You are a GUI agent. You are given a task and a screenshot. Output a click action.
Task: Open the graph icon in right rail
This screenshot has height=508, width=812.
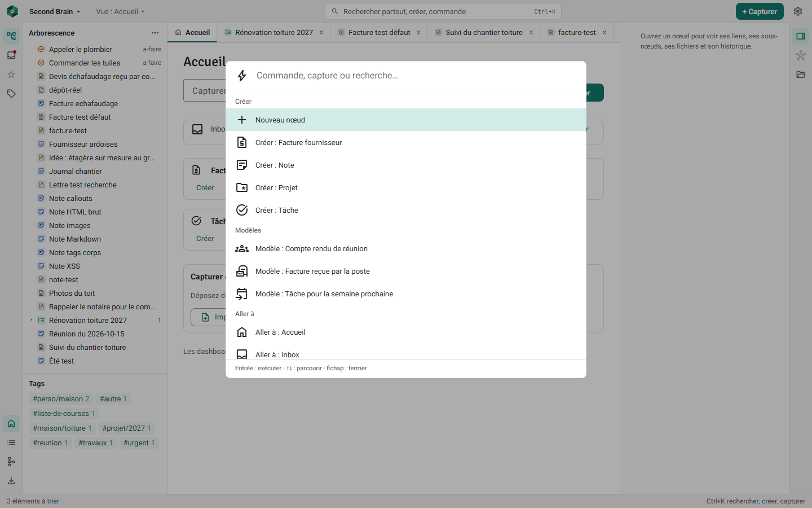pos(801,55)
